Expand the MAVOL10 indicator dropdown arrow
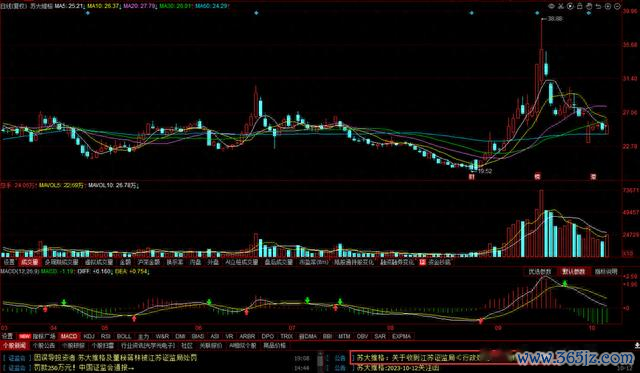 (x=138, y=186)
